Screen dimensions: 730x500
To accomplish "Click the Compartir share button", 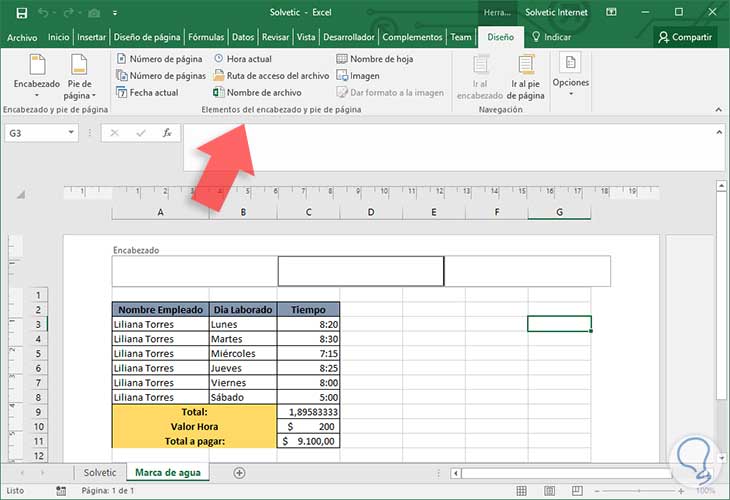I will point(685,37).
